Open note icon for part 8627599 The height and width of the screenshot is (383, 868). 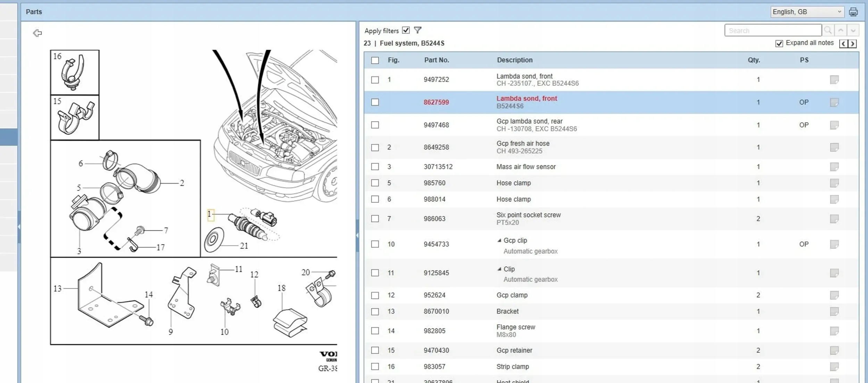coord(834,102)
